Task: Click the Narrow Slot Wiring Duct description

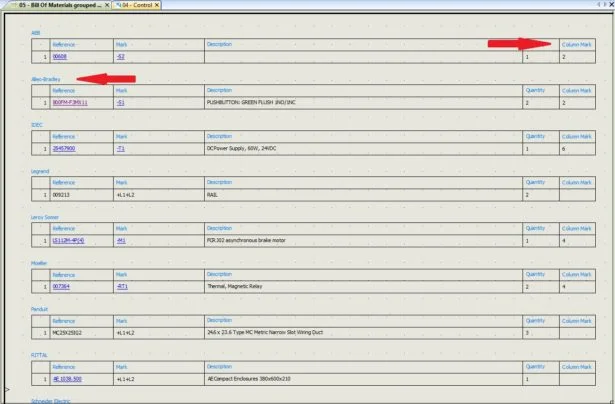Action: click(x=265, y=332)
